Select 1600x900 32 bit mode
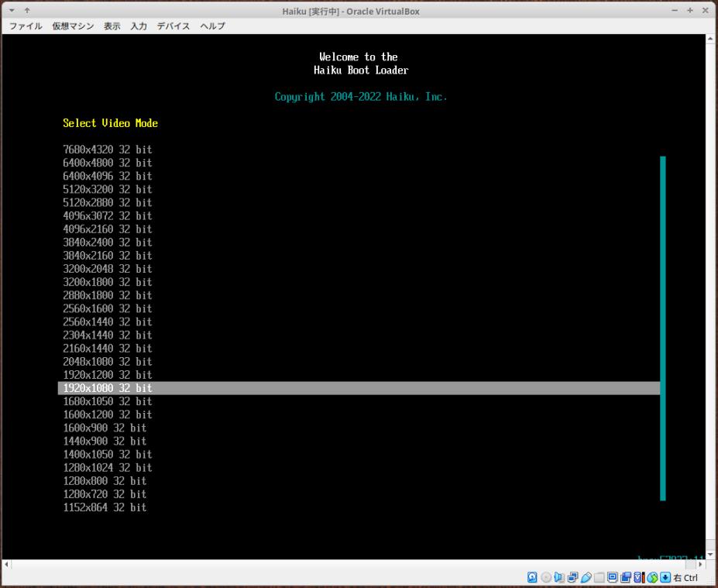This screenshot has width=718, height=588. click(x=105, y=428)
